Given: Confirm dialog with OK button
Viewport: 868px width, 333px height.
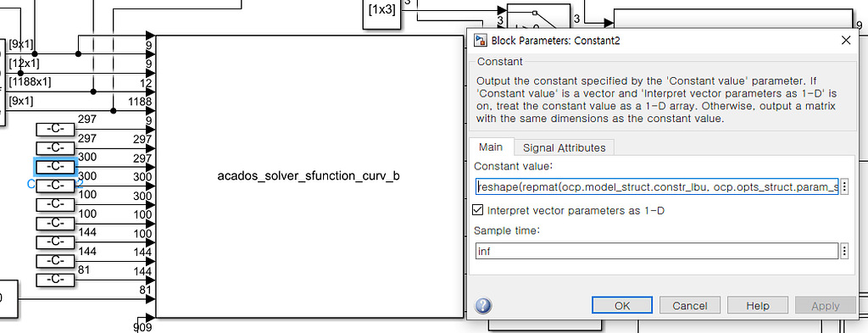Looking at the screenshot, I should (622, 305).
